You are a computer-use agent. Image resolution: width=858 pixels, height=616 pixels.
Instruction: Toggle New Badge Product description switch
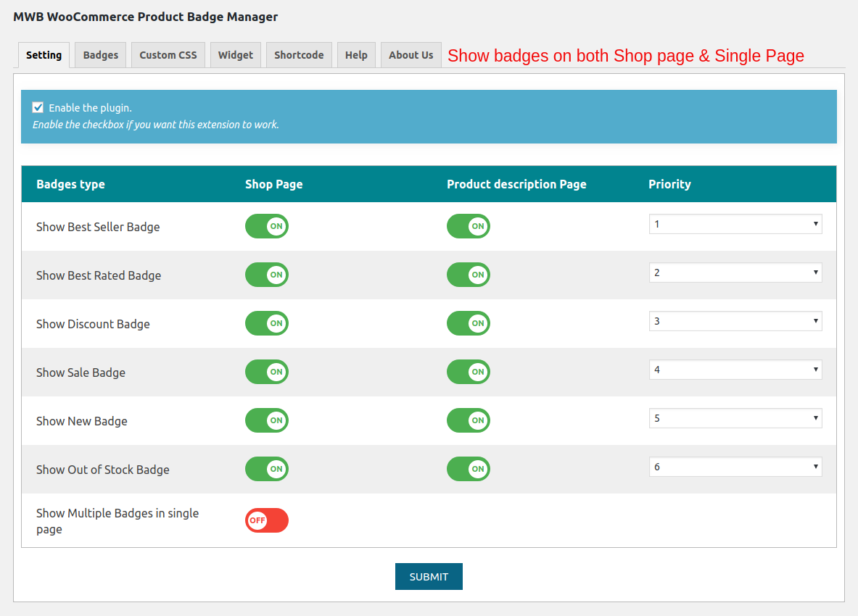click(x=469, y=420)
